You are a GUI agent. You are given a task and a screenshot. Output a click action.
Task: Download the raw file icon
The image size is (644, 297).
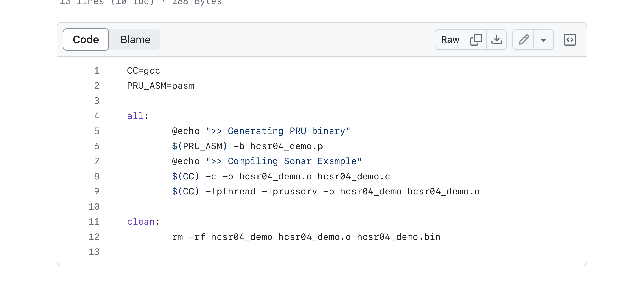tap(496, 40)
